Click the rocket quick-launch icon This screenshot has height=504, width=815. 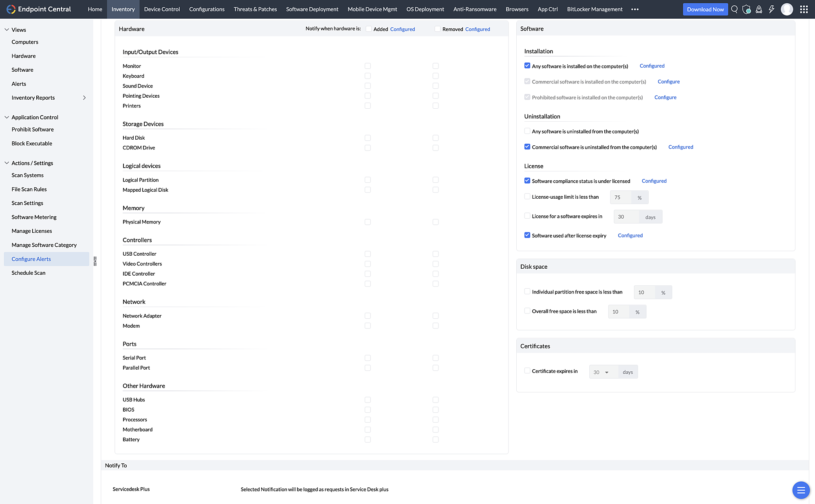759,9
